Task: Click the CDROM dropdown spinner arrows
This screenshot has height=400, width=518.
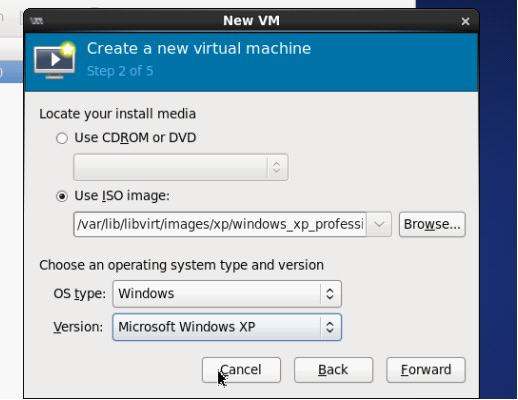Action: [x=276, y=167]
